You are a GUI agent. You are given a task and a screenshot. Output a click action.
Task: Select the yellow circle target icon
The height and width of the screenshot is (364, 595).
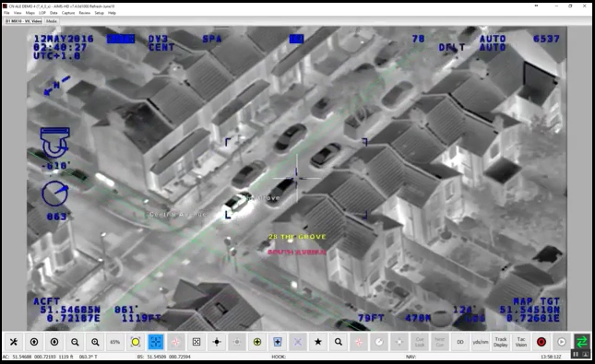pos(136,342)
